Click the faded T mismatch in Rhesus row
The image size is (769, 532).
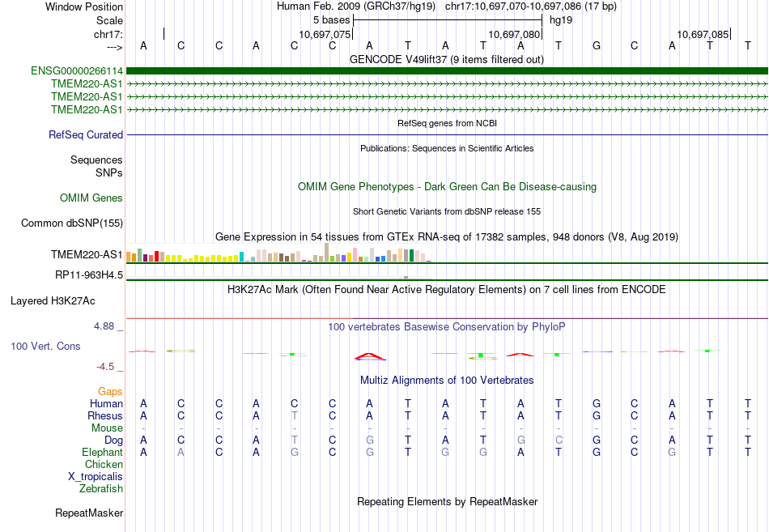point(295,415)
